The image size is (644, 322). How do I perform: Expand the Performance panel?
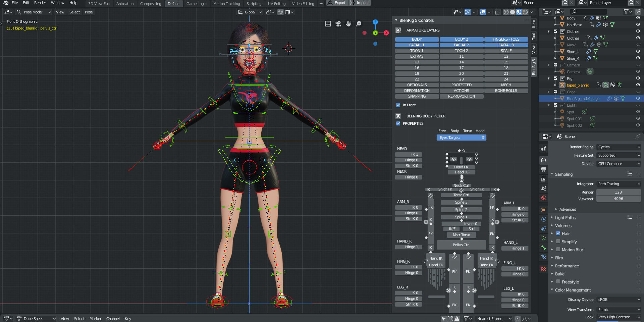pos(567,266)
